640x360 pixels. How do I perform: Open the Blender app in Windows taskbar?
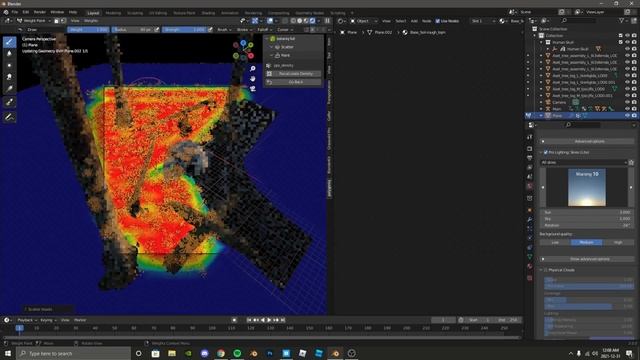pos(335,353)
